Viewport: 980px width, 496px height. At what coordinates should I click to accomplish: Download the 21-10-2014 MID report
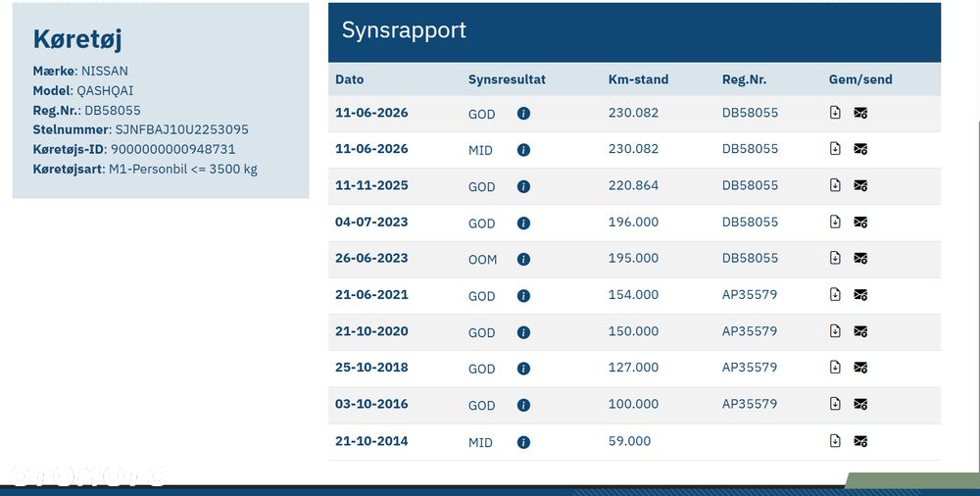[835, 441]
